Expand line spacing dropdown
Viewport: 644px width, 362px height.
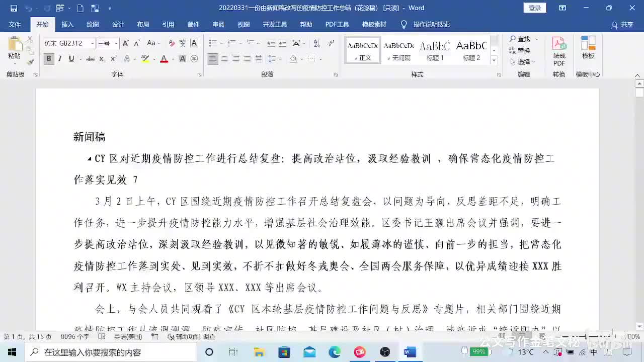(x=280, y=59)
